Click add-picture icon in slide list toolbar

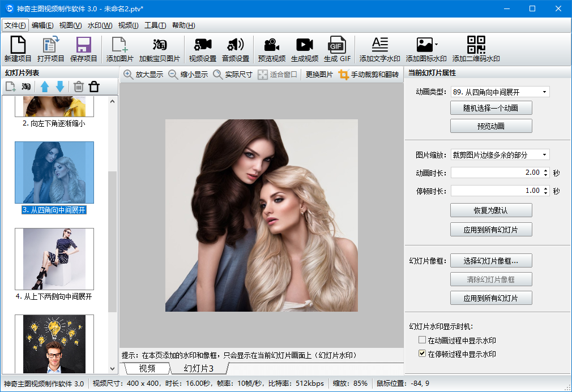[x=10, y=87]
